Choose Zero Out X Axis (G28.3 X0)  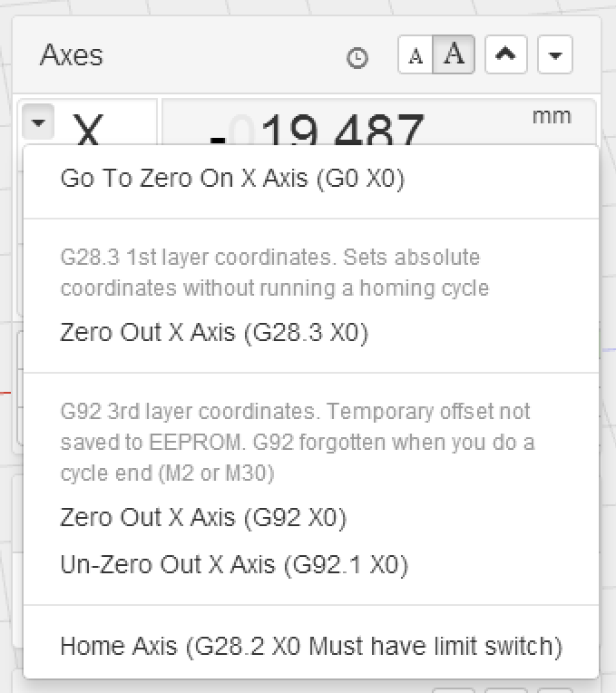(x=214, y=333)
